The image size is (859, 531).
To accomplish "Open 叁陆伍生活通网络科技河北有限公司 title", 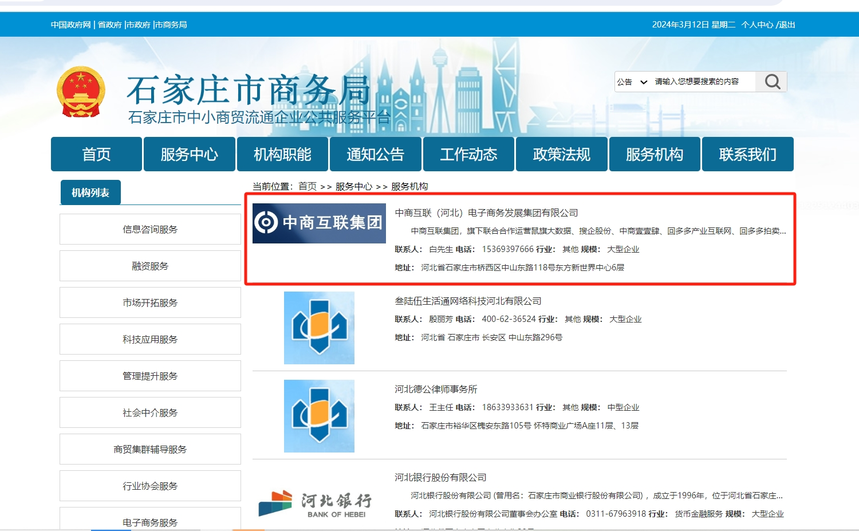I will pos(468,301).
